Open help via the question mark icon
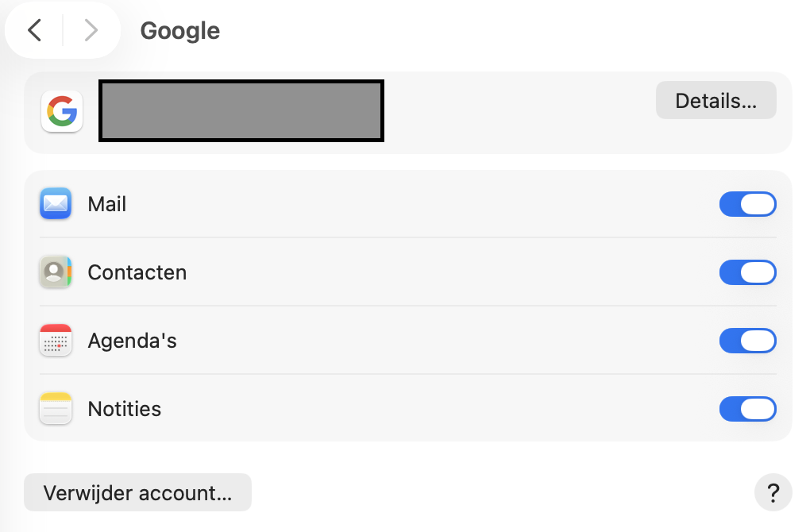 773,493
